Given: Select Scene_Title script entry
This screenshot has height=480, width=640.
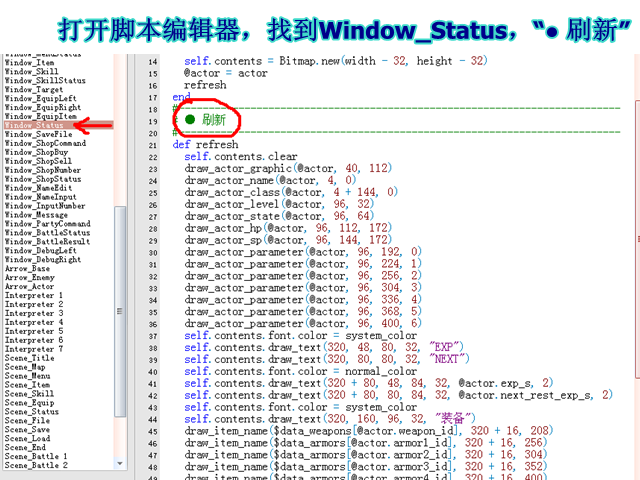Looking at the screenshot, I should [x=29, y=358].
